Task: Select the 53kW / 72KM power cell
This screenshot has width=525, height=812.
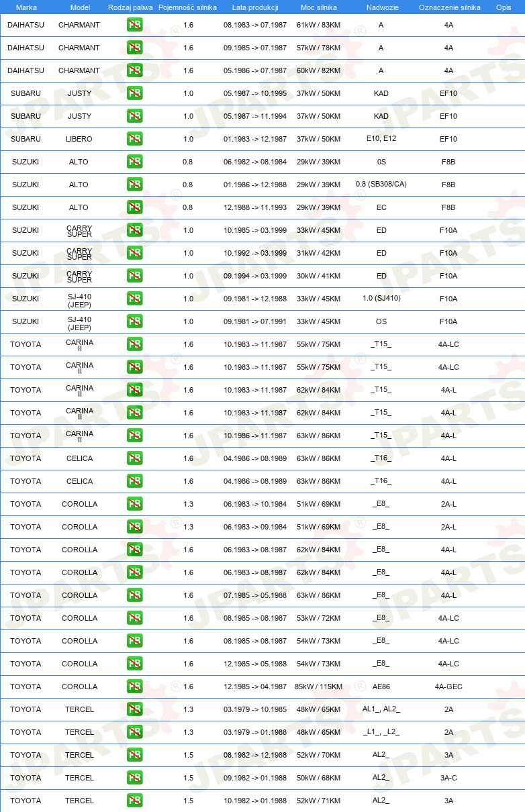Action: tap(318, 618)
